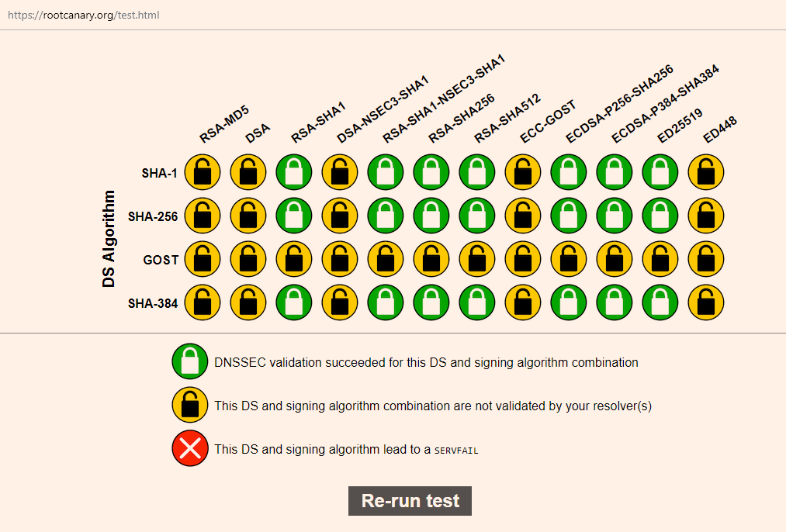Click SHA-256 row lock under DSA-NSEC3-SHA1
Viewport: 786px width, 532px height.
pos(340,216)
